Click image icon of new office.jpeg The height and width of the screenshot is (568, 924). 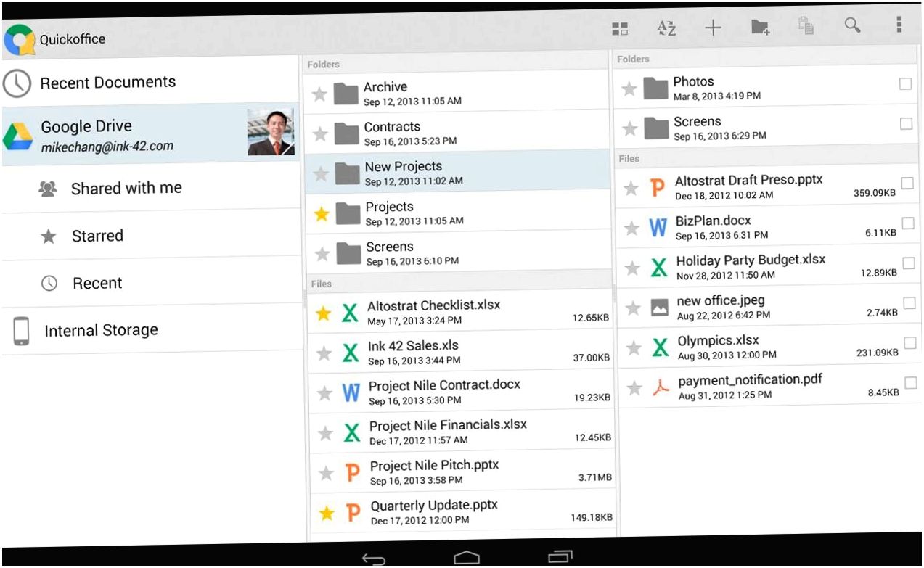(x=659, y=308)
